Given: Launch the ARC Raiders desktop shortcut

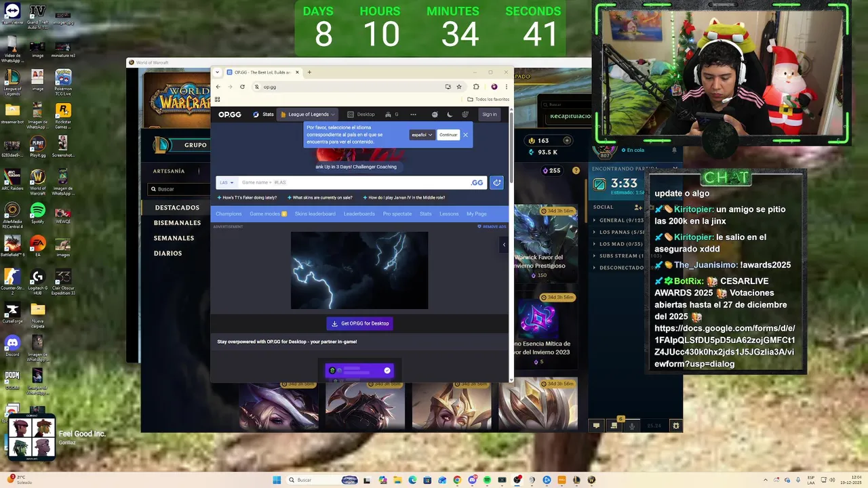Looking at the screenshot, I should tap(12, 180).
